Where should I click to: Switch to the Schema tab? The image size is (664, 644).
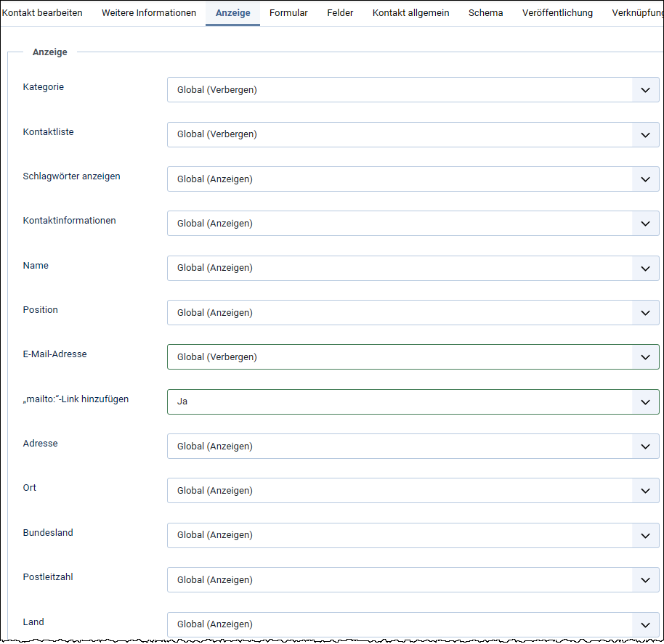(x=485, y=13)
